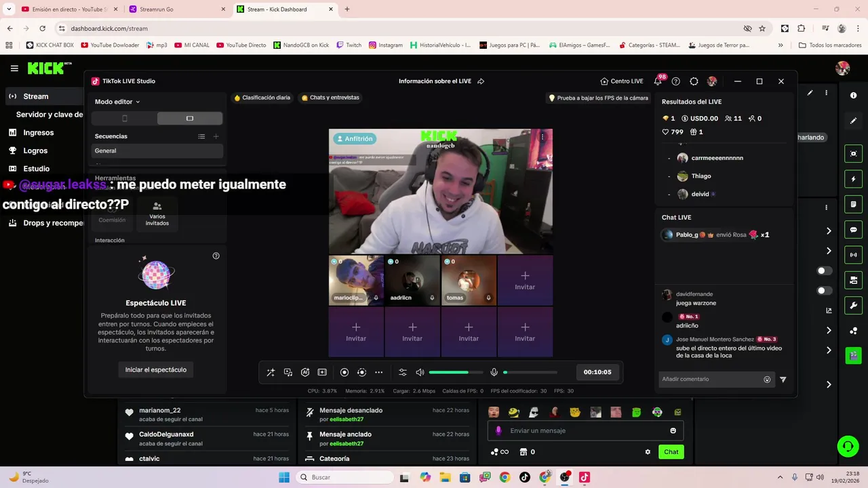The height and width of the screenshot is (488, 868).
Task: Open Varios invitados tool
Action: (157, 214)
